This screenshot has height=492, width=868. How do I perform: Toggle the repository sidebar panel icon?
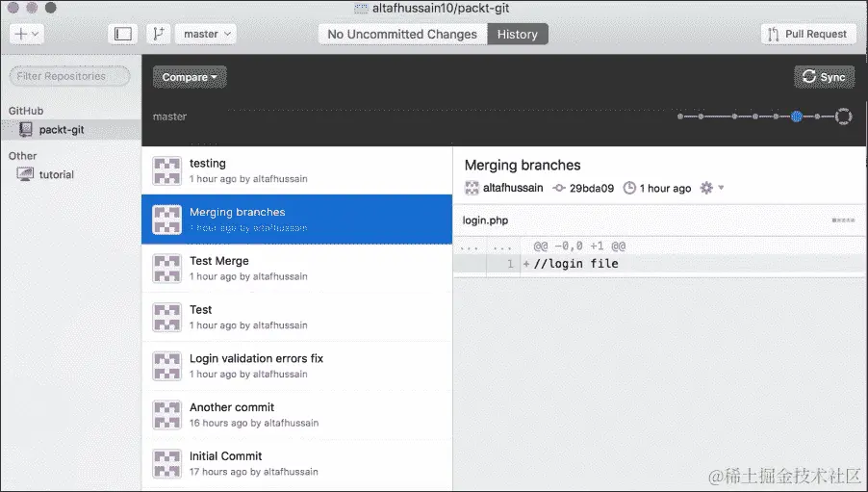tap(123, 34)
